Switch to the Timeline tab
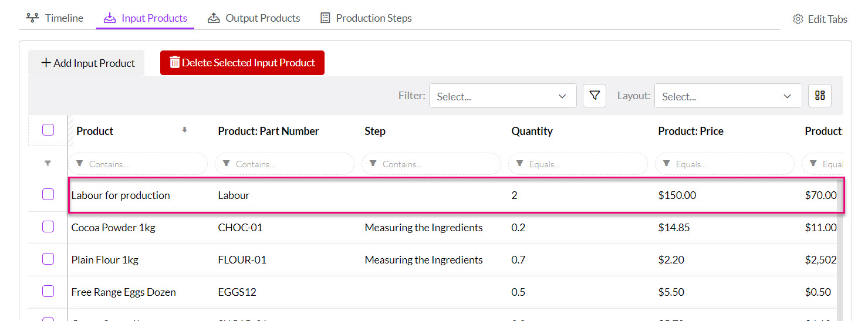Screen dimensions: 868x321 55,18
